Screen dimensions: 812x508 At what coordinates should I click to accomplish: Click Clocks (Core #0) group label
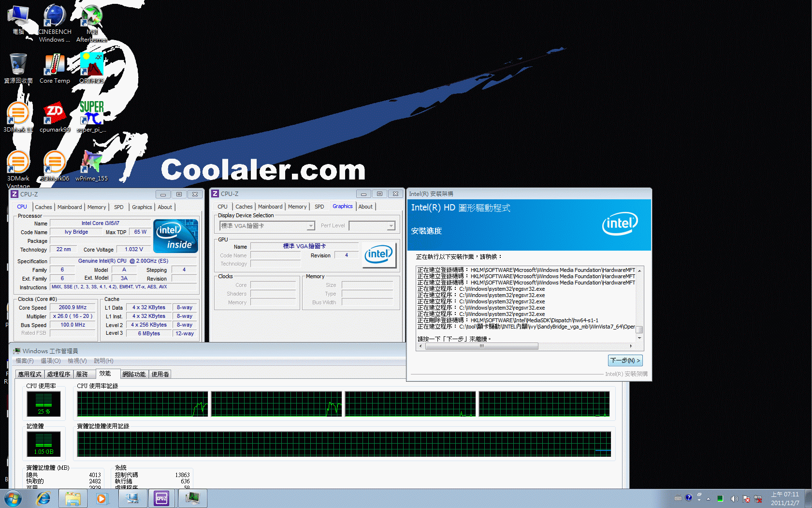pos(37,299)
